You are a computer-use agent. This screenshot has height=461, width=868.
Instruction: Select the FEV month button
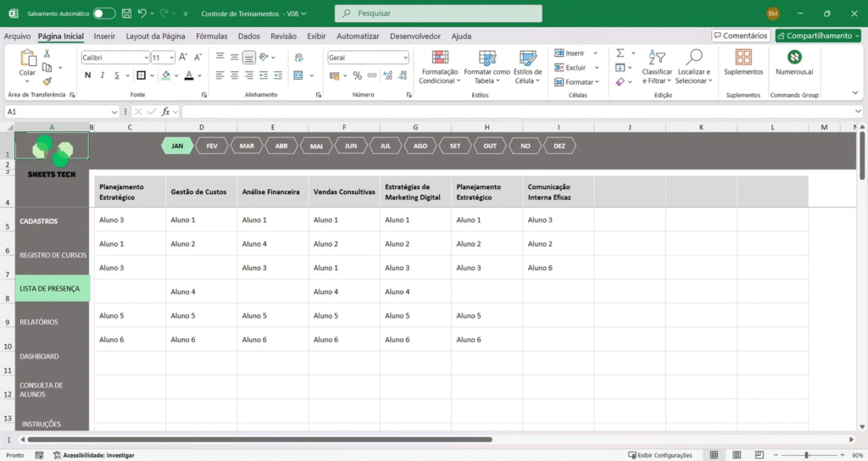click(x=212, y=146)
